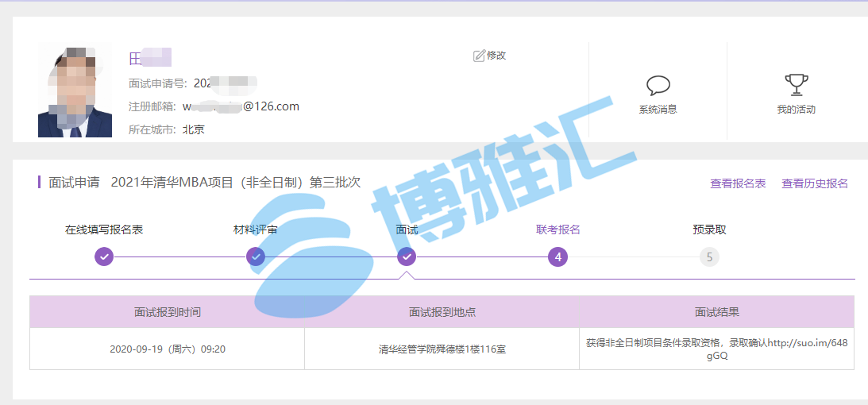Click the 在线填写报名表 step label
This screenshot has height=405, width=868.
pyautogui.click(x=104, y=229)
